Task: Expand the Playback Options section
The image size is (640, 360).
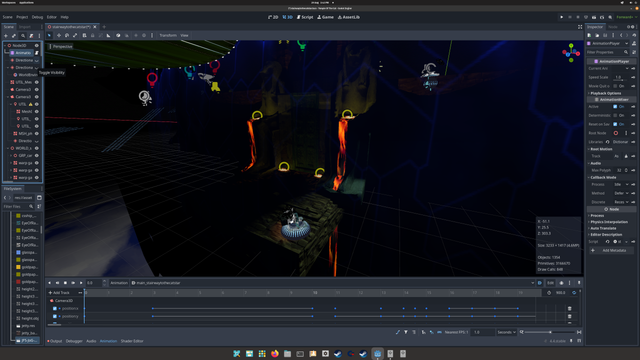Action: [605, 93]
